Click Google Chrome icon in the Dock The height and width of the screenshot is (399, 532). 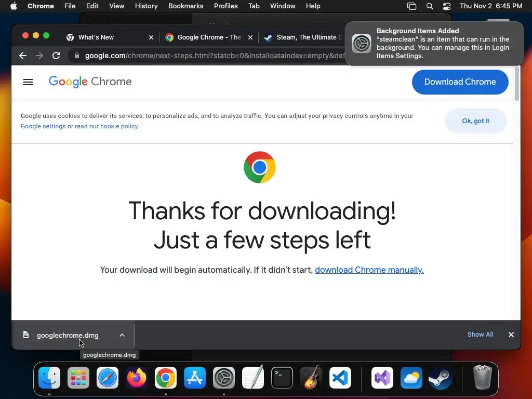166,378
